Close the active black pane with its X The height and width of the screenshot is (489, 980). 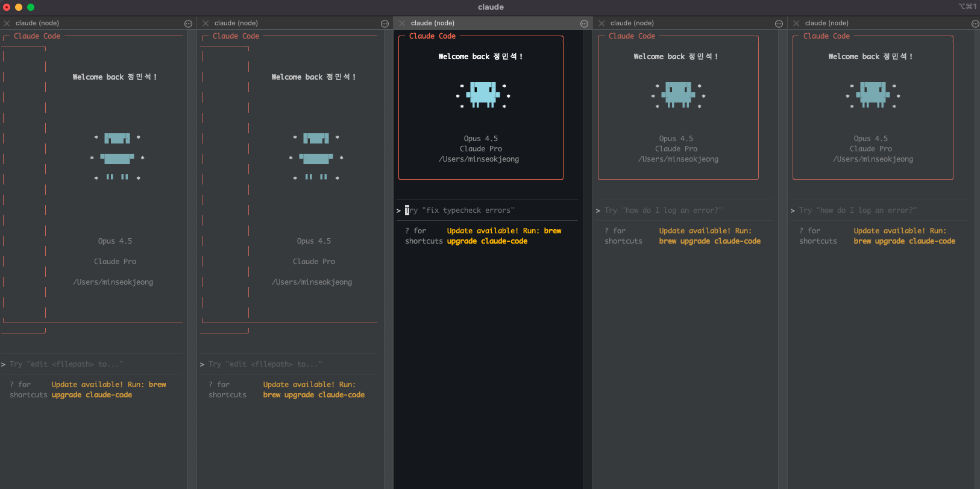coord(402,24)
